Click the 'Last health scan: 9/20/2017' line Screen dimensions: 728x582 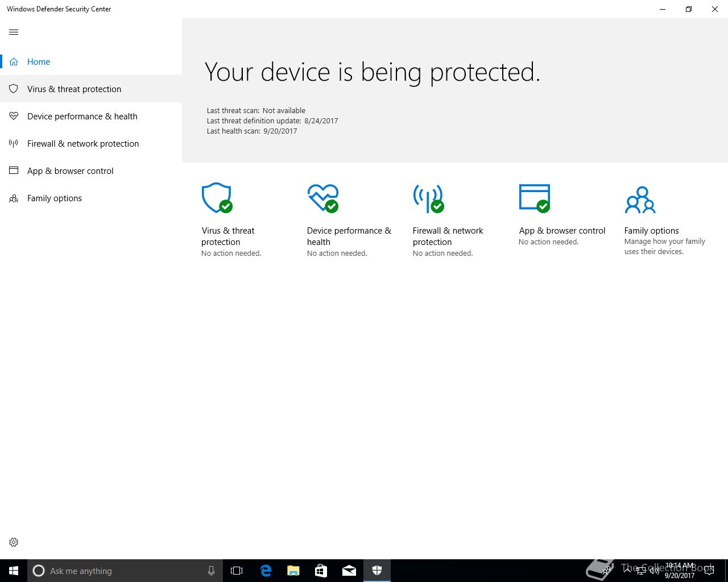tap(252, 131)
